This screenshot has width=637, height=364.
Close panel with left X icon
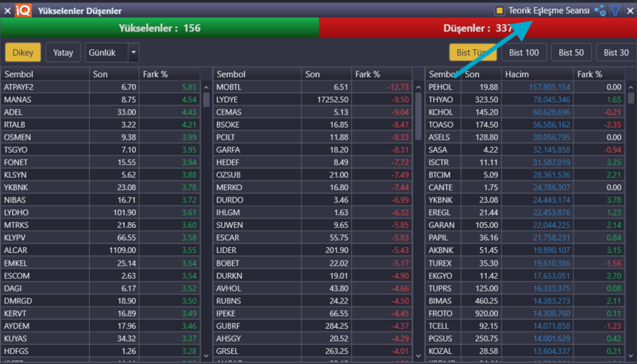tap(7, 11)
